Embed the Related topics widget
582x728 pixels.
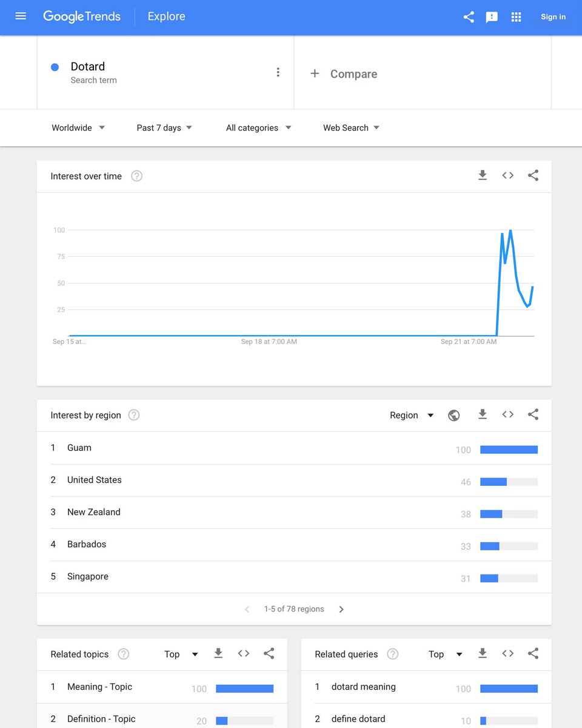(x=244, y=653)
